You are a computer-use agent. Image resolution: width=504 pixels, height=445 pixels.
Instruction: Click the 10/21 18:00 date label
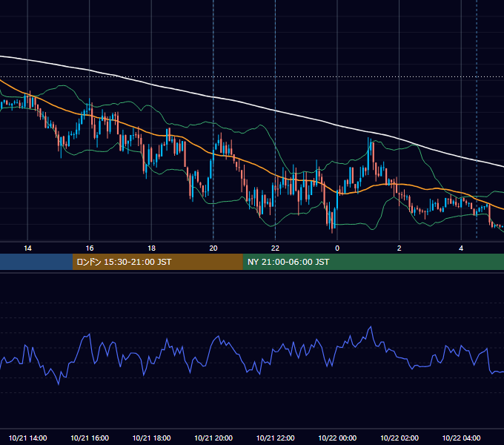coord(151,438)
